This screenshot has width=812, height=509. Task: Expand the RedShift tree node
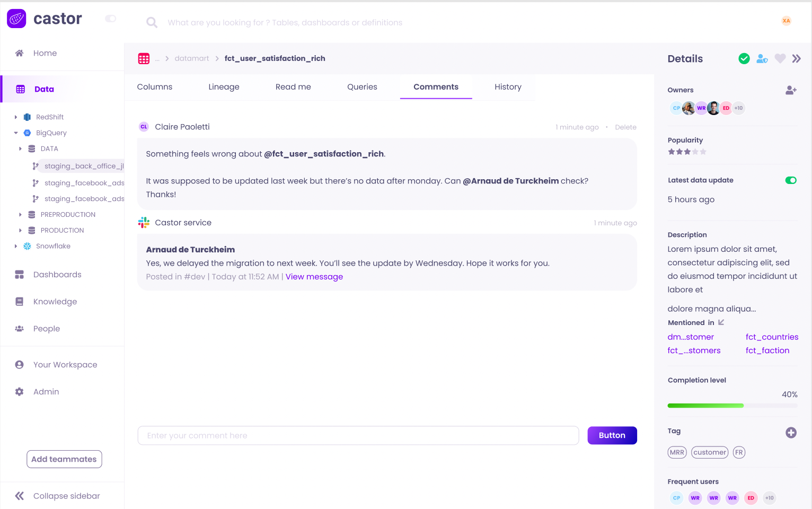click(x=16, y=117)
